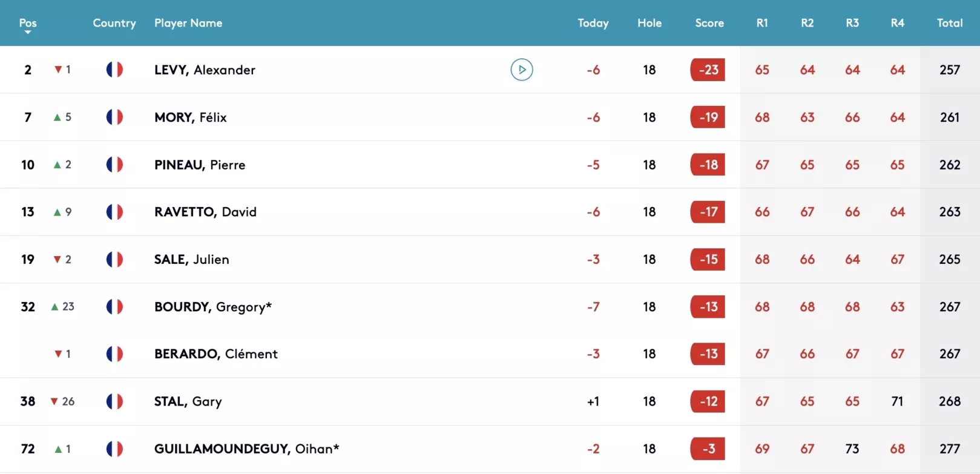Screen dimensions: 980x474
Task: Open player profile for BERARDO, Clément
Action: click(x=216, y=354)
